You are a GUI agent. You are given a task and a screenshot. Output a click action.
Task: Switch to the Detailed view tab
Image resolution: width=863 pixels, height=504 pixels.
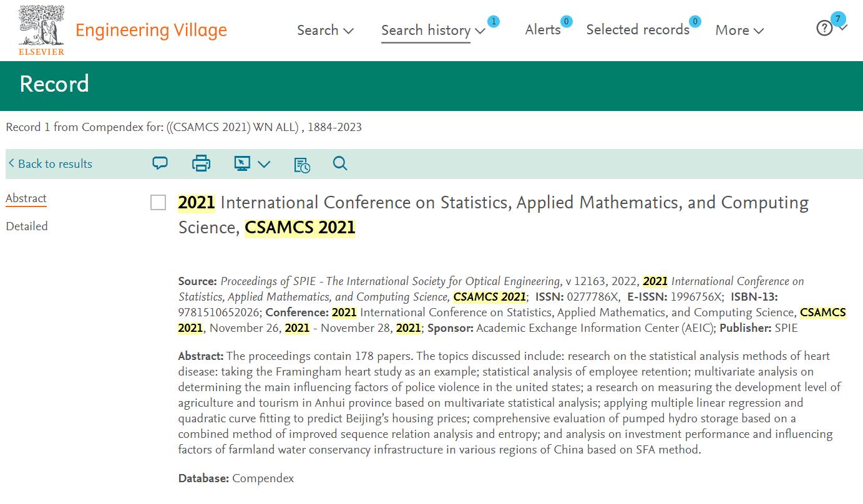pyautogui.click(x=27, y=226)
